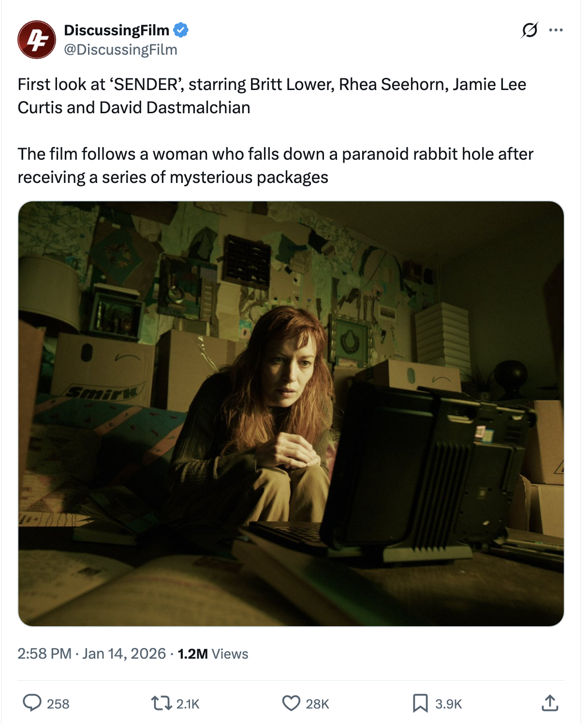This screenshot has height=724, width=588.
Task: Click the 28K likes count
Action: point(317,704)
